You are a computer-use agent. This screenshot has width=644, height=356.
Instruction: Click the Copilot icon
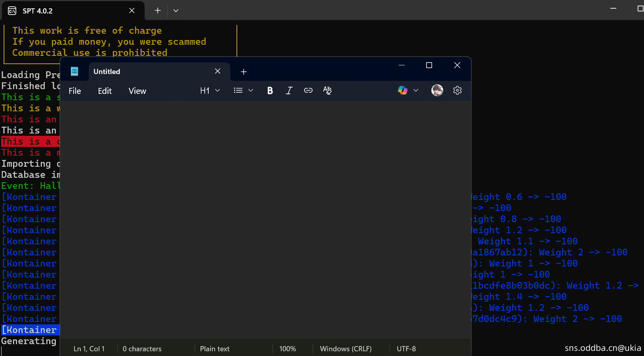click(x=402, y=91)
